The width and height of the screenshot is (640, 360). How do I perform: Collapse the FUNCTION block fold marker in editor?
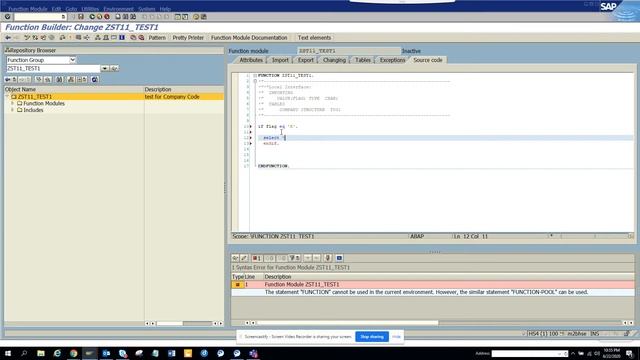click(x=255, y=76)
